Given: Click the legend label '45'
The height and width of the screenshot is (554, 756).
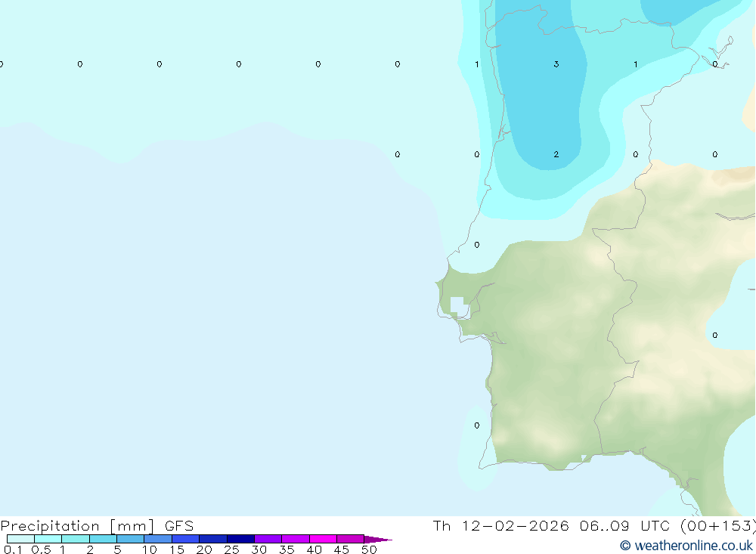Looking at the screenshot, I should [342, 549].
